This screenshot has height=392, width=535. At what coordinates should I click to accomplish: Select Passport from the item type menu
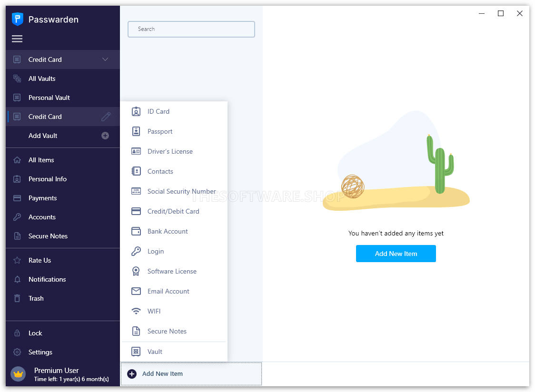coord(160,131)
